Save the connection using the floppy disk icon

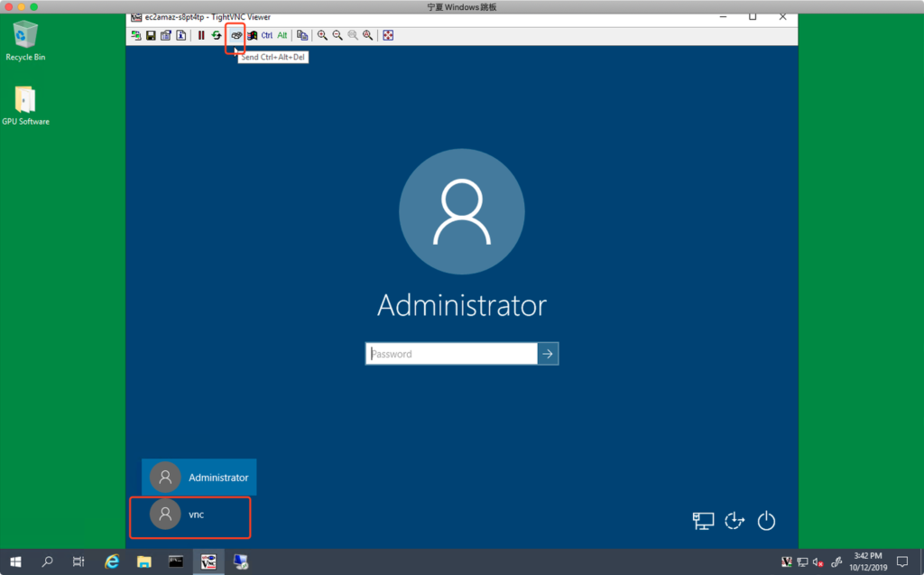(151, 35)
